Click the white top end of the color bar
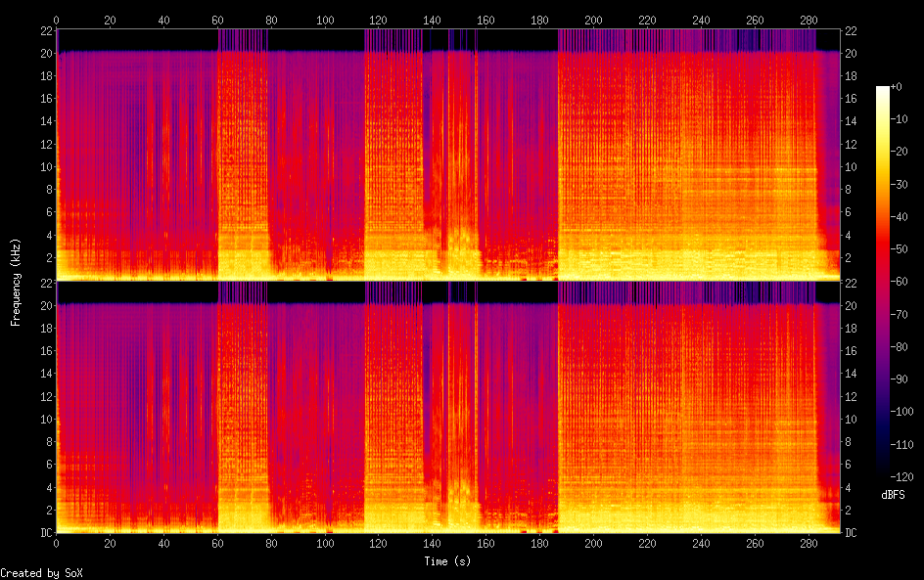The width and height of the screenshot is (924, 580). pyautogui.click(x=883, y=89)
